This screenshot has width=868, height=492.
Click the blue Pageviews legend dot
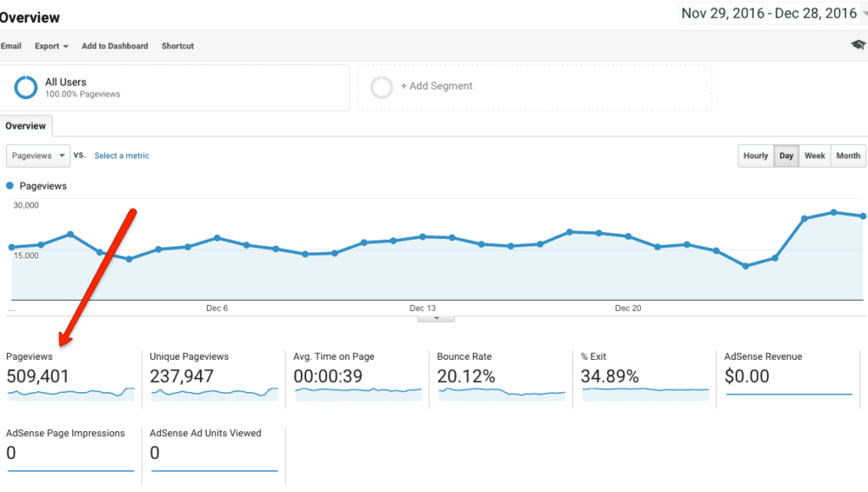(x=10, y=185)
